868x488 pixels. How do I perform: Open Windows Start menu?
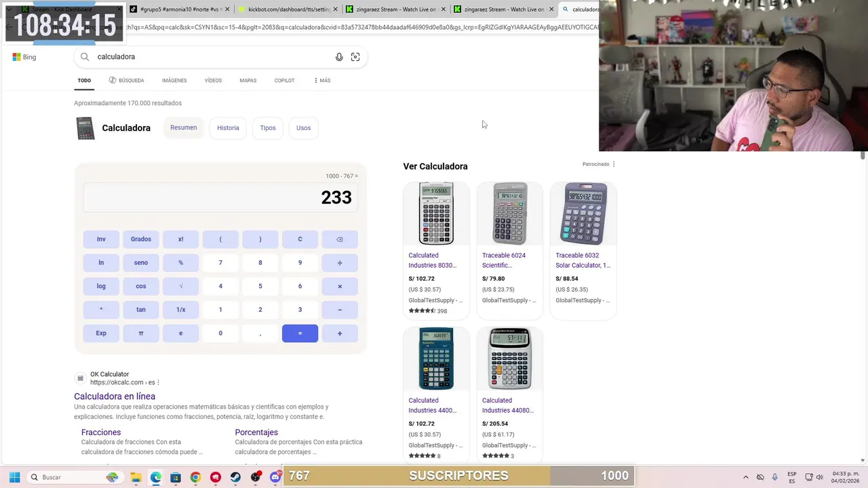[14, 477]
